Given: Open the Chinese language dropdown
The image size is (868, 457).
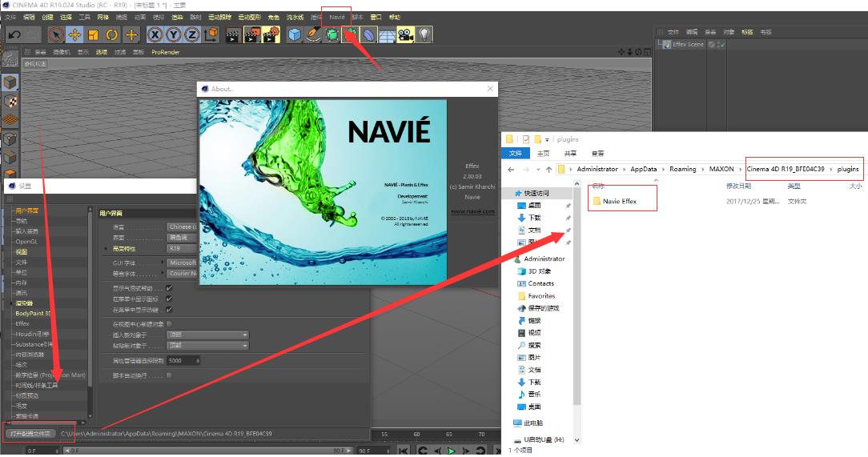Looking at the screenshot, I should [182, 226].
